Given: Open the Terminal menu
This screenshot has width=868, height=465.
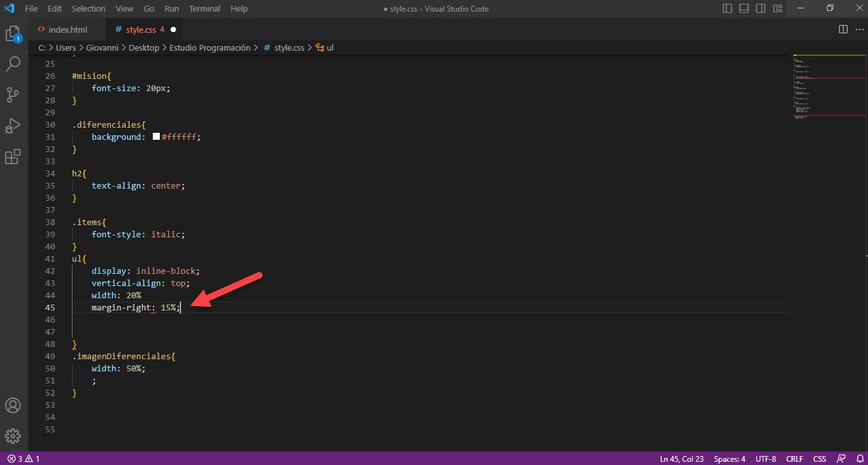Looking at the screenshot, I should pos(205,8).
